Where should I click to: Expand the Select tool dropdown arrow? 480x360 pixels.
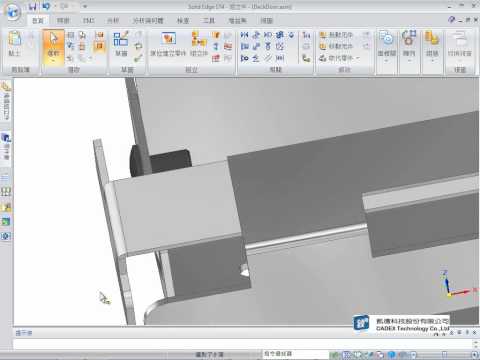point(53,61)
